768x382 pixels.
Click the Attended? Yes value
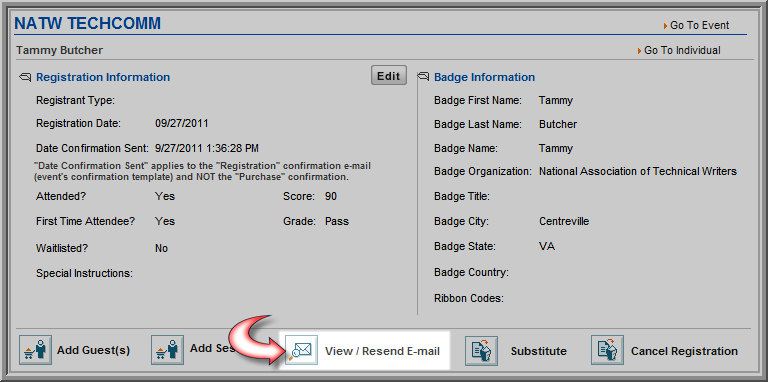click(x=165, y=197)
